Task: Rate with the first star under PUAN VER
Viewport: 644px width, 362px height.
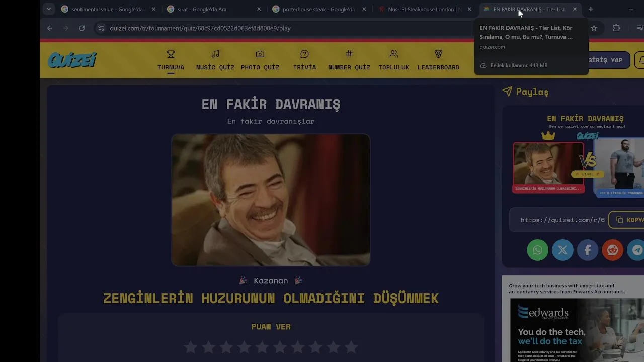Action: click(190, 347)
